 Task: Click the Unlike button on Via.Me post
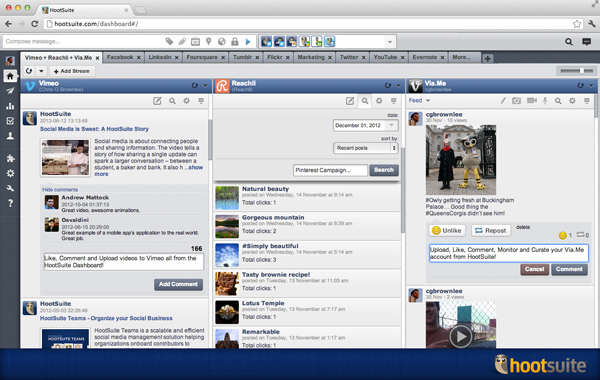coord(447,230)
